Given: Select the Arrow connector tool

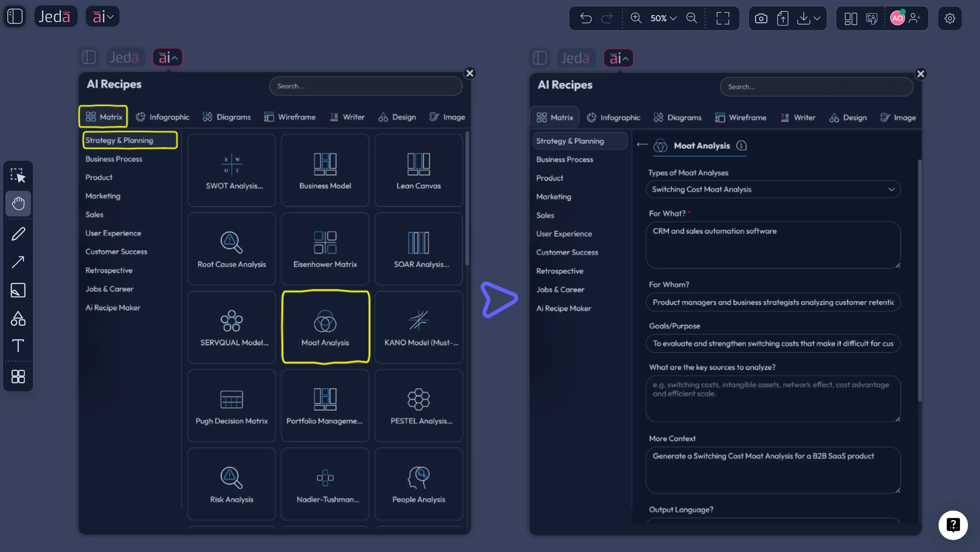Looking at the screenshot, I should pos(18,262).
